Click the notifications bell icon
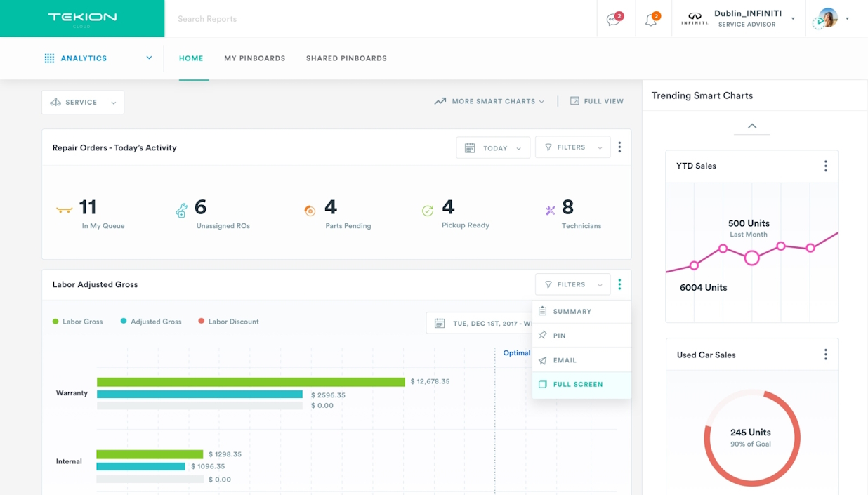 point(651,20)
